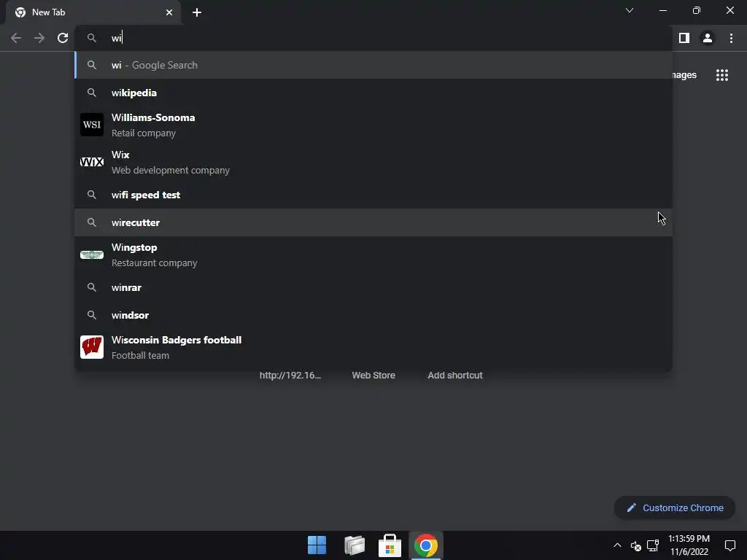
Task: Click the search icon beside winrar
Action: [92, 287]
